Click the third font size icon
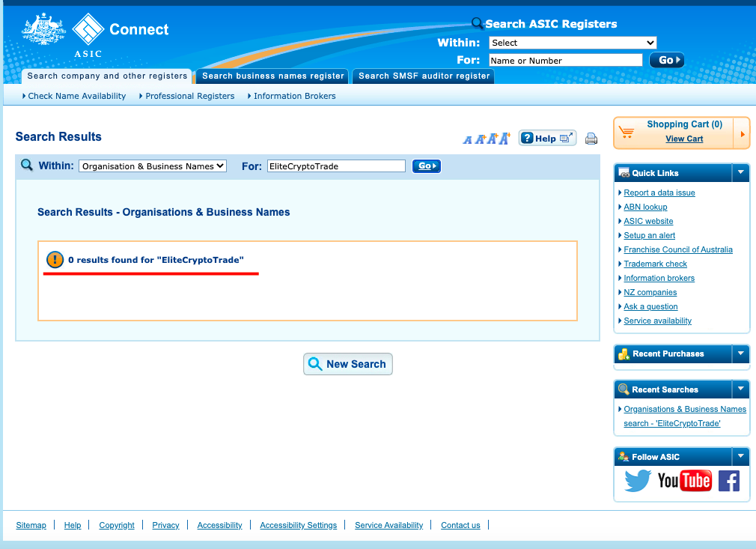 (x=493, y=139)
